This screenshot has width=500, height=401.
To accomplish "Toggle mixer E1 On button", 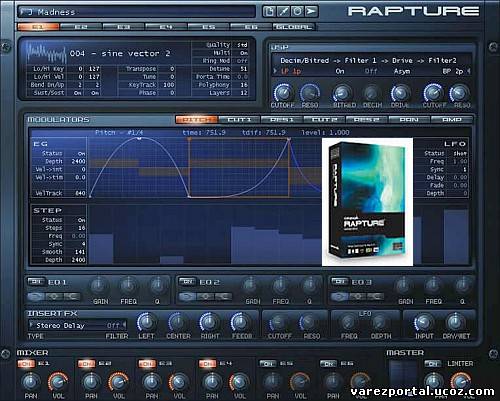I will coord(26,364).
